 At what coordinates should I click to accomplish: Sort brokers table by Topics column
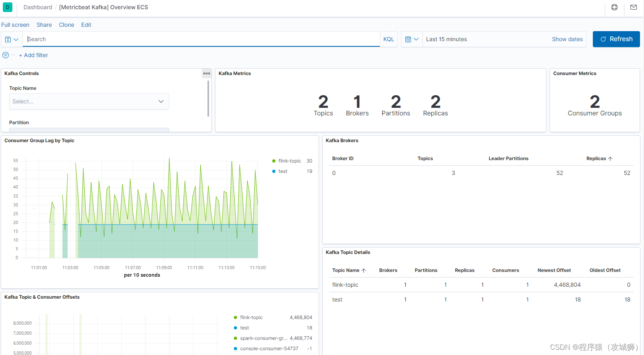coord(425,159)
